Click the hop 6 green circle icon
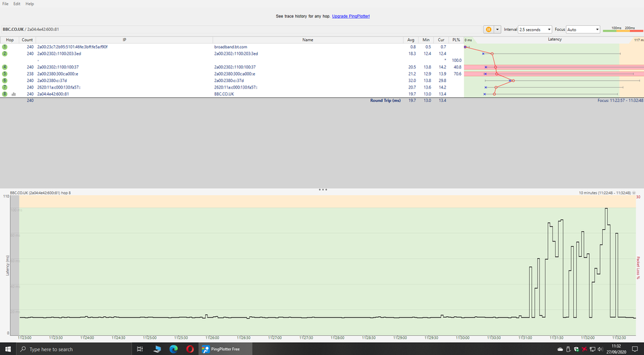The image size is (644, 355). (5, 81)
